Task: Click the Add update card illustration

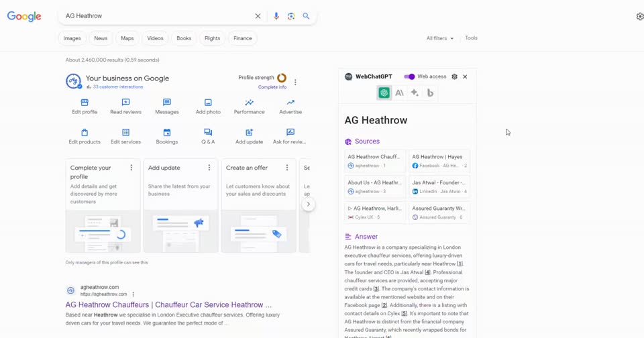Action: 180,231
